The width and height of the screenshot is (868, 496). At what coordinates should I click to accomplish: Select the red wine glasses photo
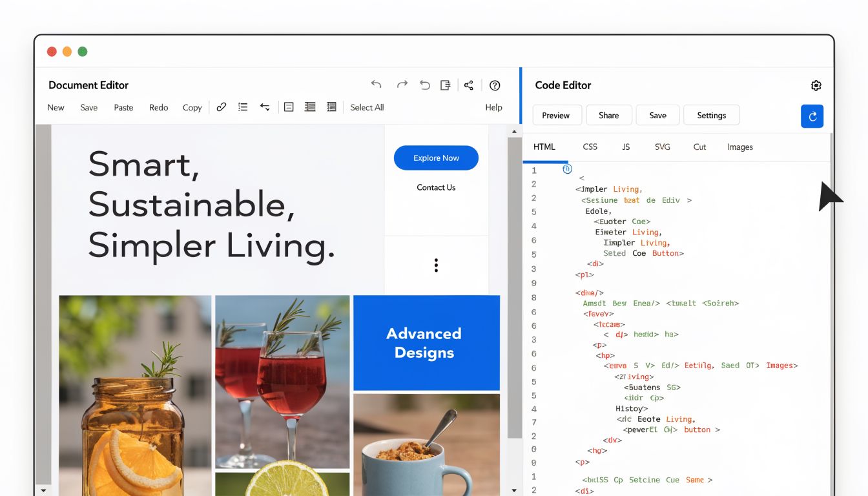pyautogui.click(x=282, y=382)
